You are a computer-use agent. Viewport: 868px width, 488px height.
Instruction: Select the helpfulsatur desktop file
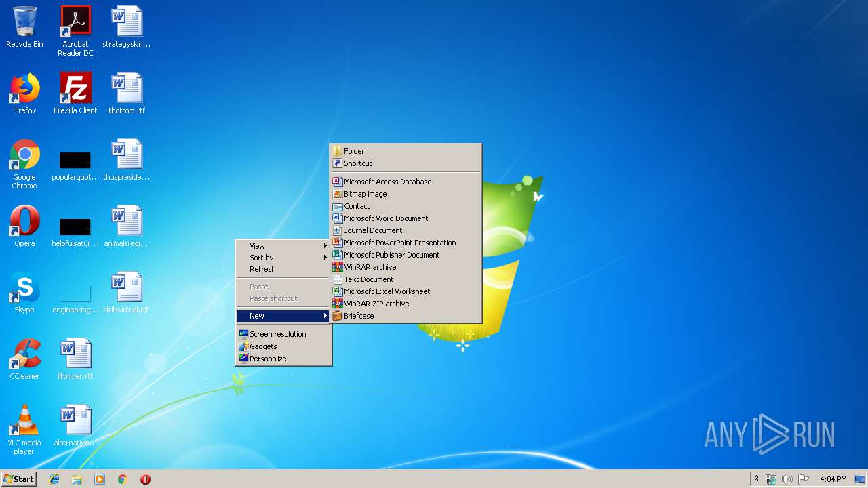(75, 230)
